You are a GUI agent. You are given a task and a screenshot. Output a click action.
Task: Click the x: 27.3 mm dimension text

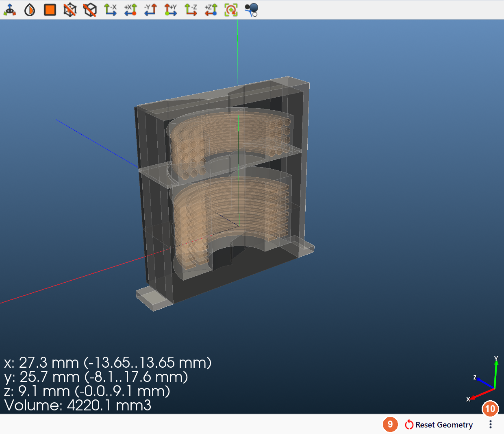pyautogui.click(x=108, y=362)
